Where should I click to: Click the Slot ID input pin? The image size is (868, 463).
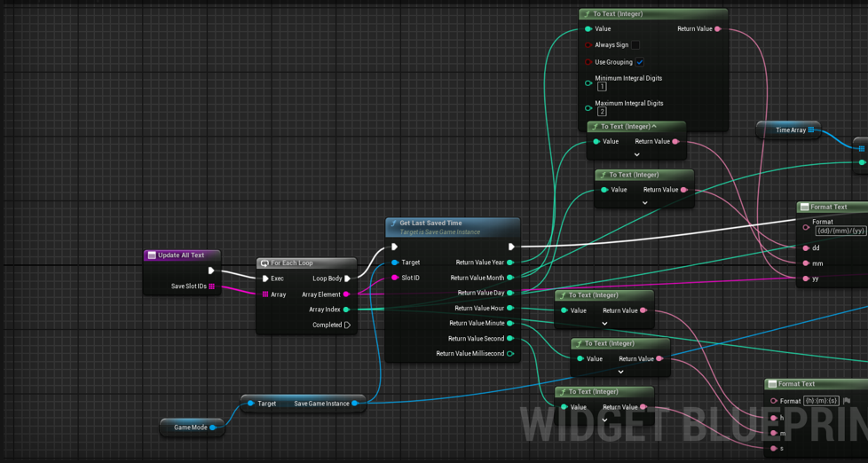(x=395, y=278)
